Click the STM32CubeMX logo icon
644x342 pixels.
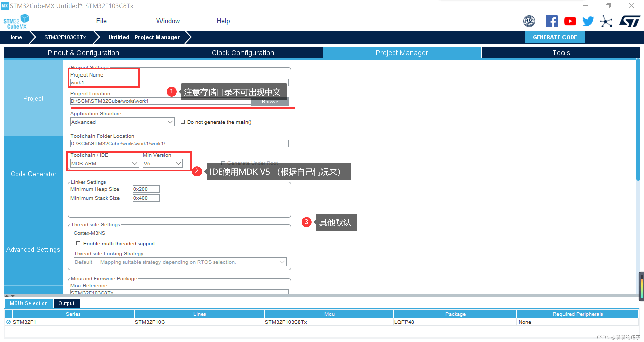click(16, 21)
